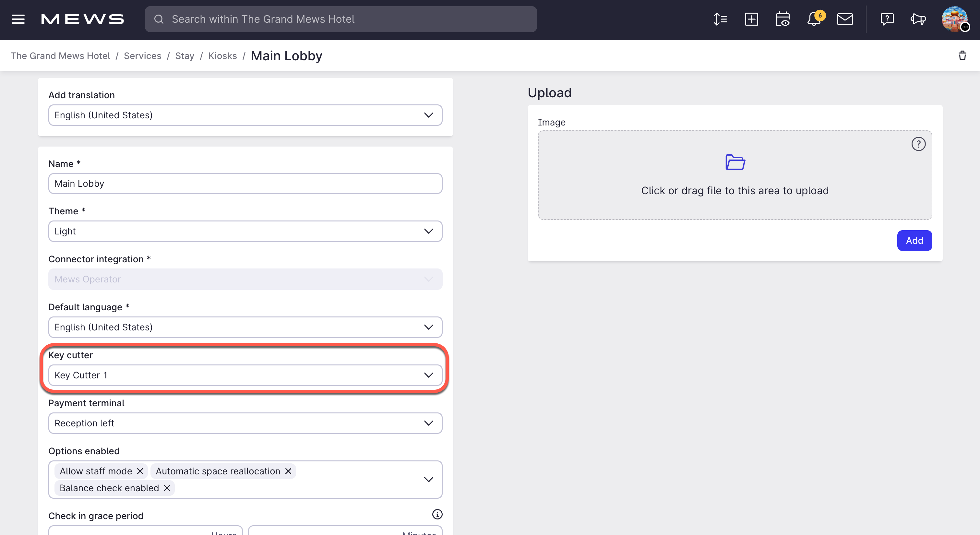Screen dimensions: 980x535
Task: Remove the Automatic space reallocation option
Action: point(288,471)
